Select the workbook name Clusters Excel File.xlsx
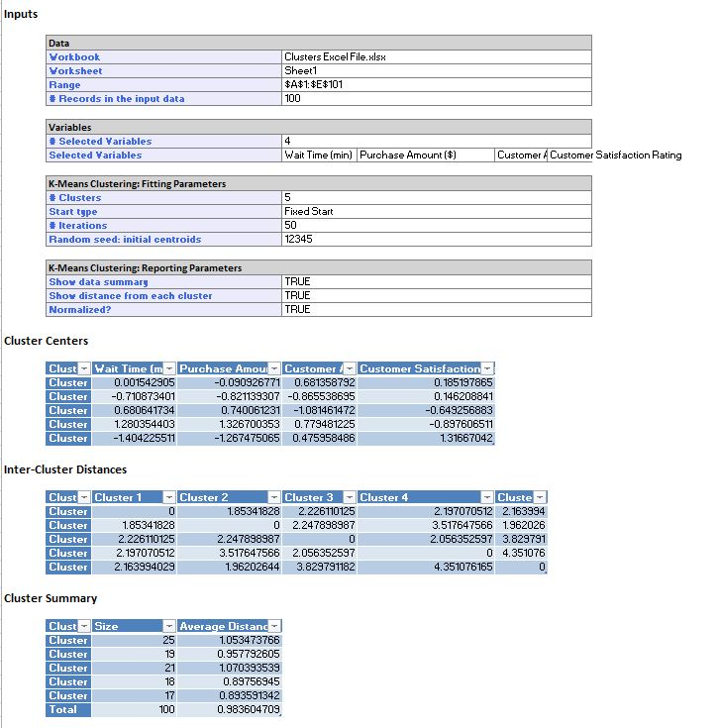719x728 pixels. pos(437,57)
